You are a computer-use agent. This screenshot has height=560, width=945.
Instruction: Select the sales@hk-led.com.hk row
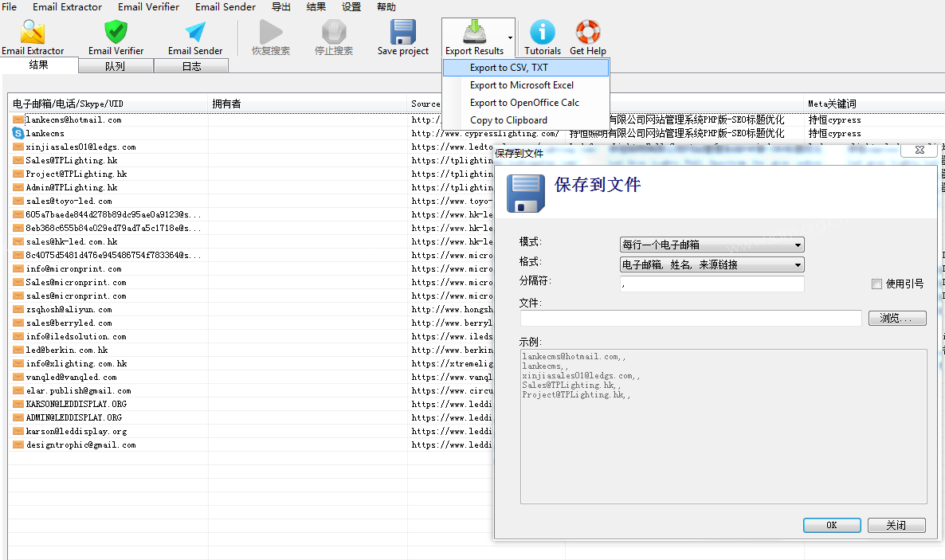[x=251, y=241]
